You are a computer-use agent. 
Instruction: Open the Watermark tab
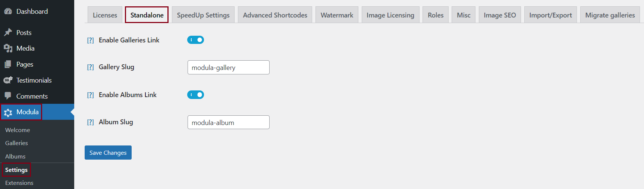coord(337,15)
